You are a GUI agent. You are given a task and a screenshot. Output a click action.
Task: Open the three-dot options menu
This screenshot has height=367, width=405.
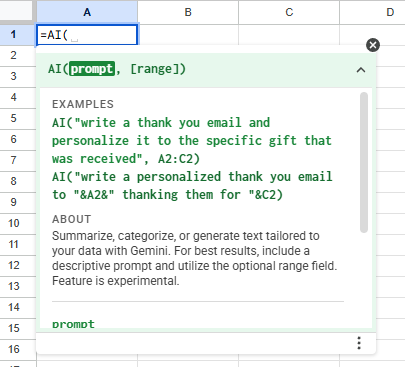(x=359, y=343)
